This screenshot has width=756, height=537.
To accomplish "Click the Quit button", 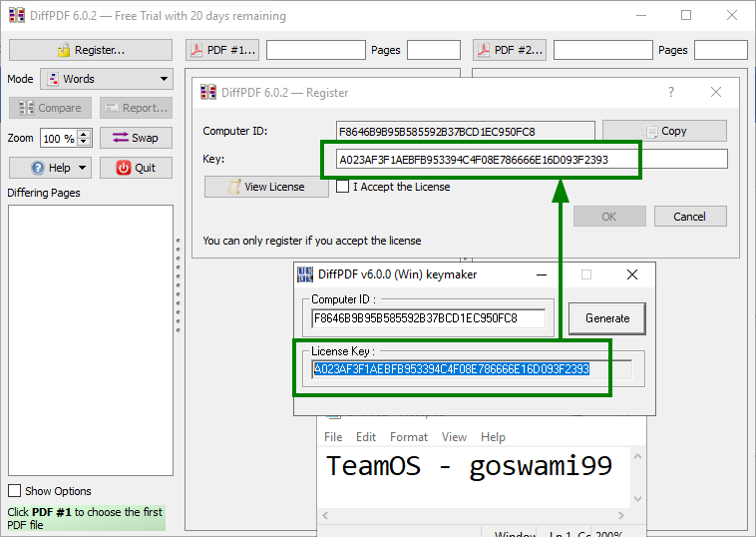I will pos(136,168).
